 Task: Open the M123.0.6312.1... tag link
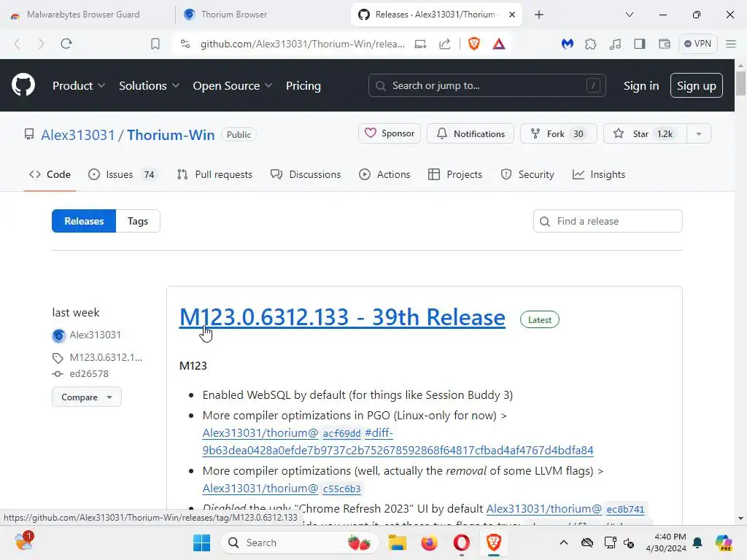coord(106,357)
